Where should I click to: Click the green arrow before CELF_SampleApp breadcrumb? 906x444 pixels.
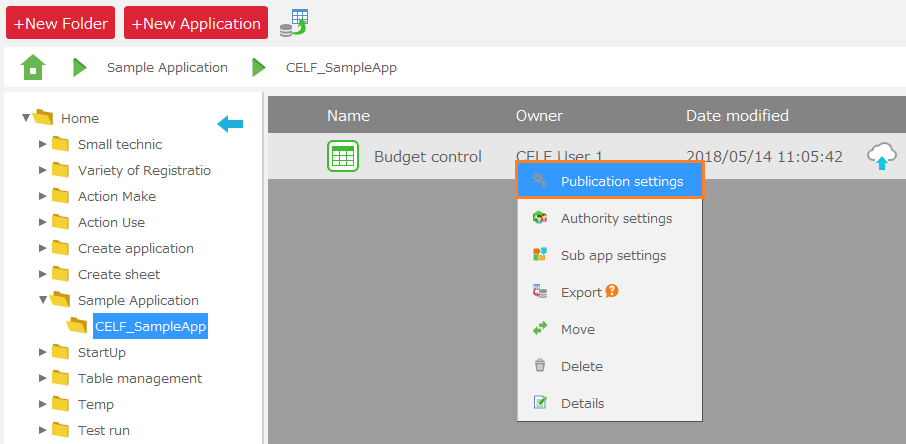click(x=259, y=68)
